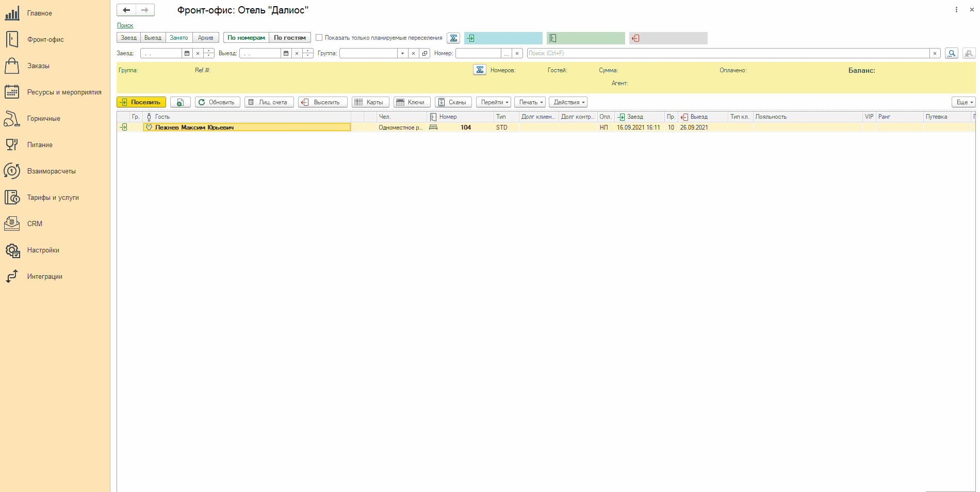Image resolution: width=980 pixels, height=492 pixels.
Task: Click the Поиск link
Action: [125, 25]
